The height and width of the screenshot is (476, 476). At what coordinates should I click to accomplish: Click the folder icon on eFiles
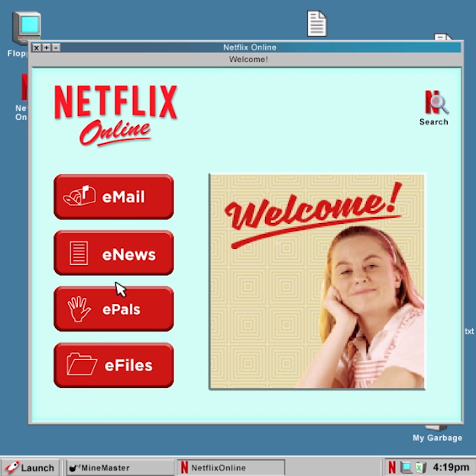tap(81, 364)
